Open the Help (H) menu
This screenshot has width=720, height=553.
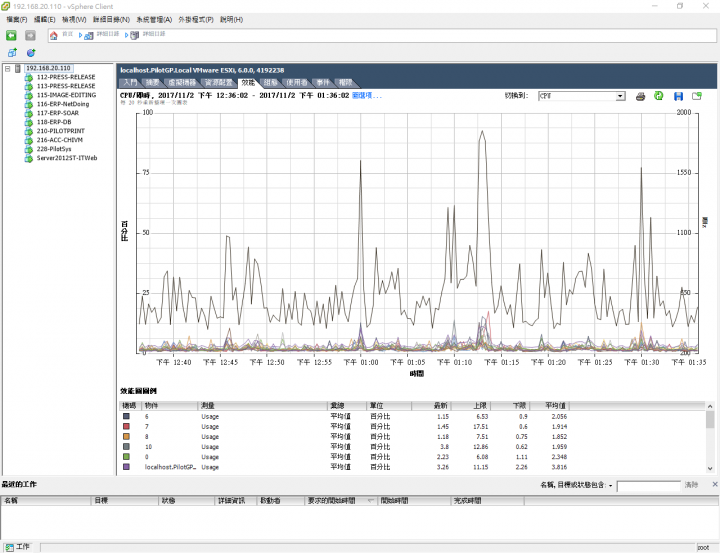pos(231,19)
